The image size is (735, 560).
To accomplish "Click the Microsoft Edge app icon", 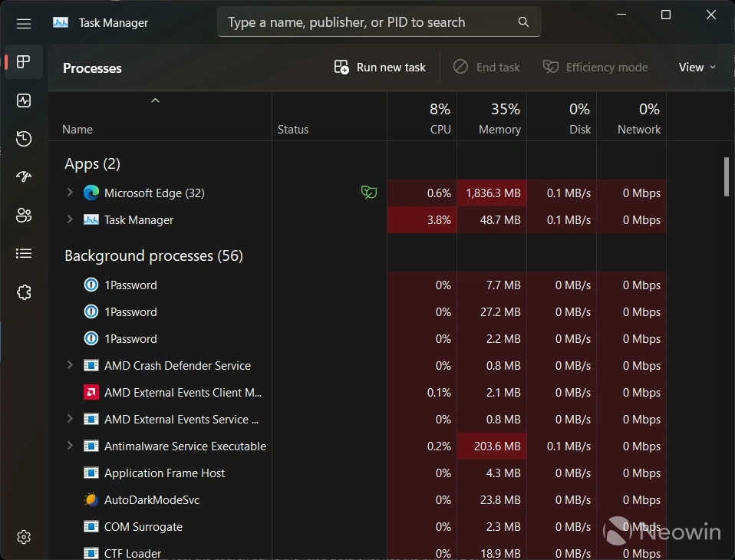I will point(91,193).
